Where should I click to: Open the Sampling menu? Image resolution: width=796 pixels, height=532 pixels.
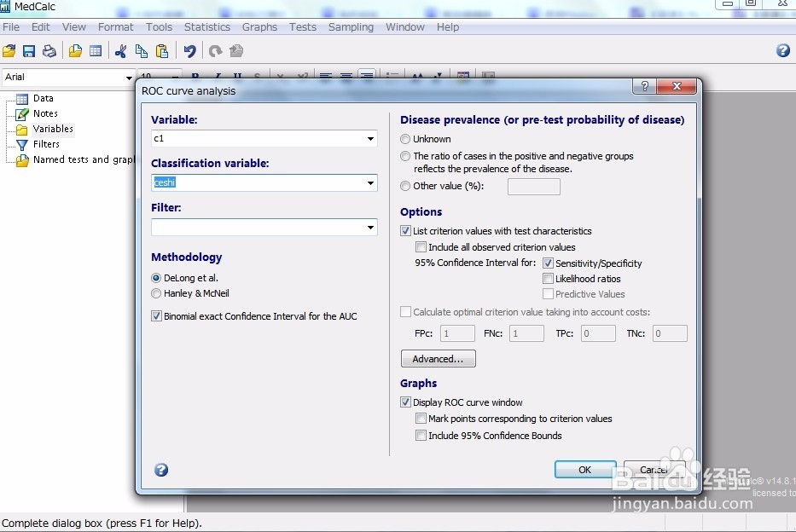tap(351, 27)
